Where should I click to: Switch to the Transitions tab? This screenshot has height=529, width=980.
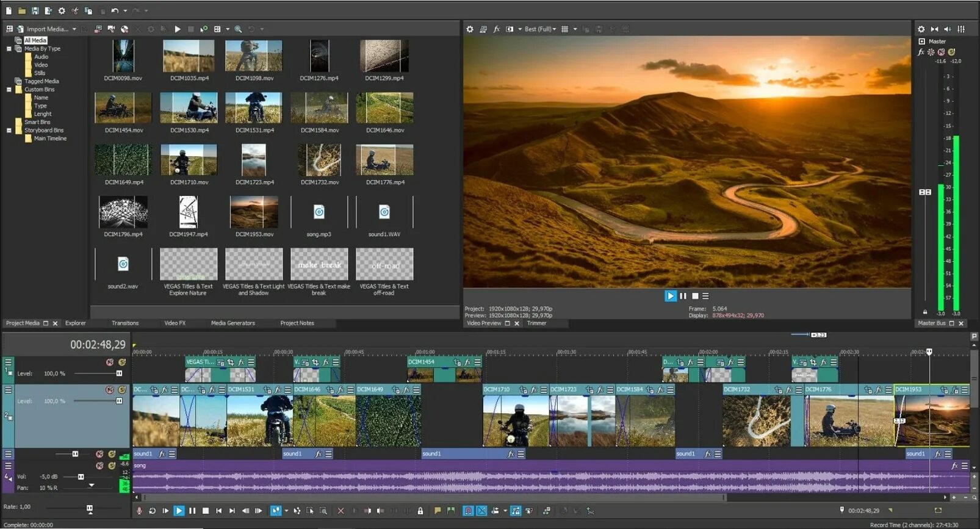tap(125, 323)
